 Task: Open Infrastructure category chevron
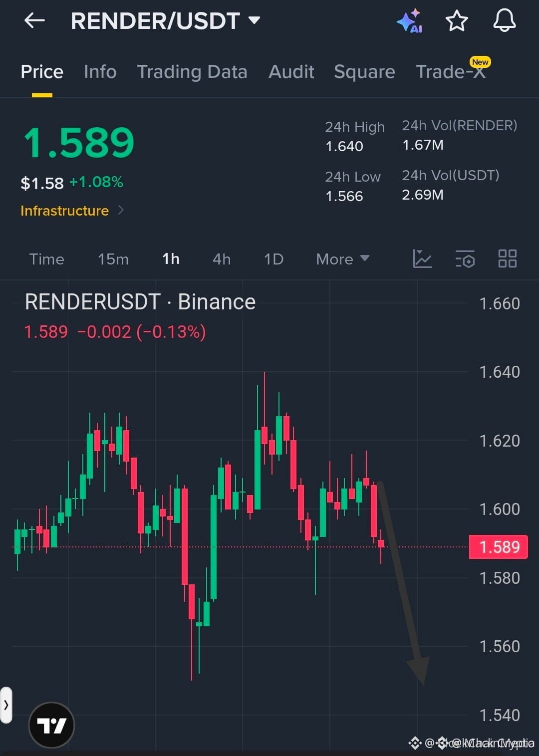pos(121,211)
